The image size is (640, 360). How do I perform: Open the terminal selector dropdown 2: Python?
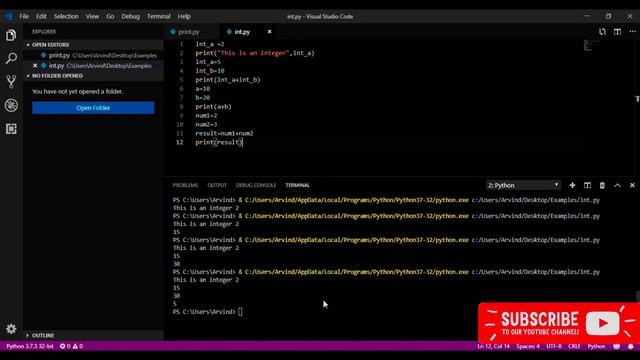tap(523, 185)
